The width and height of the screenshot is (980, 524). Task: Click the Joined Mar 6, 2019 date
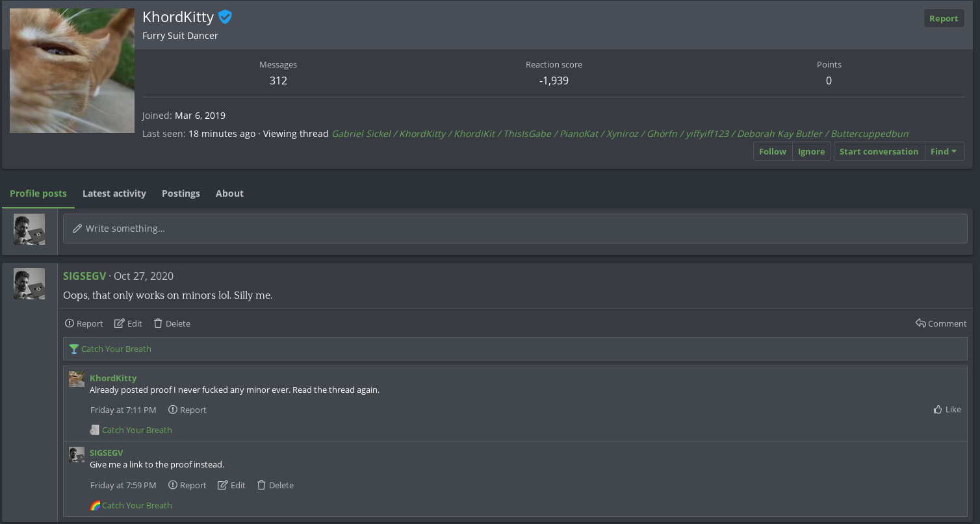[200, 116]
